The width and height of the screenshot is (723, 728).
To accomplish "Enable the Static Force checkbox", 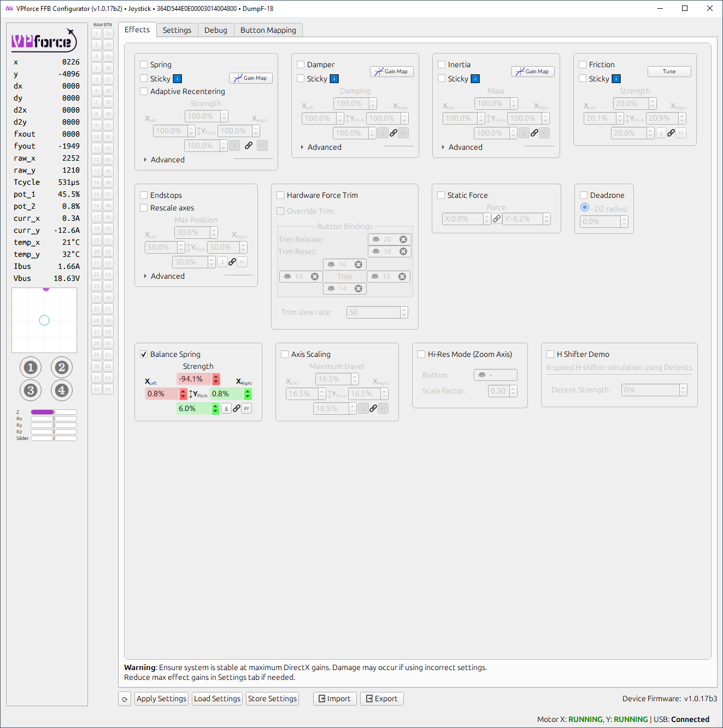I will [441, 195].
